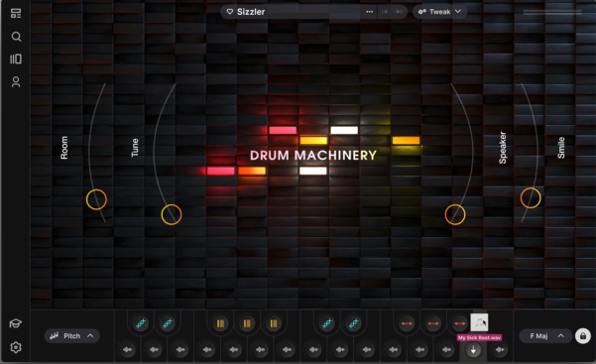Viewport: 596px width, 364px height.
Task: Click the first red double-arrow pad
Action: click(407, 323)
